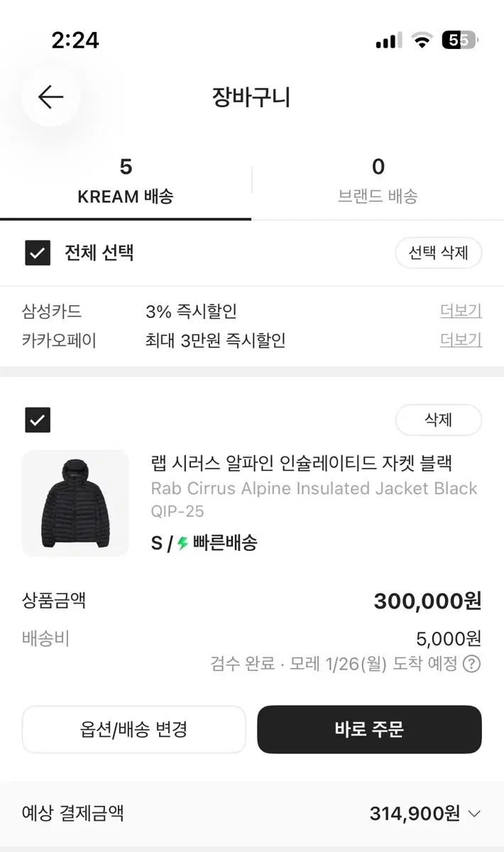The height and width of the screenshot is (852, 504).
Task: Tap the arrival info question mark icon
Action: 471,664
